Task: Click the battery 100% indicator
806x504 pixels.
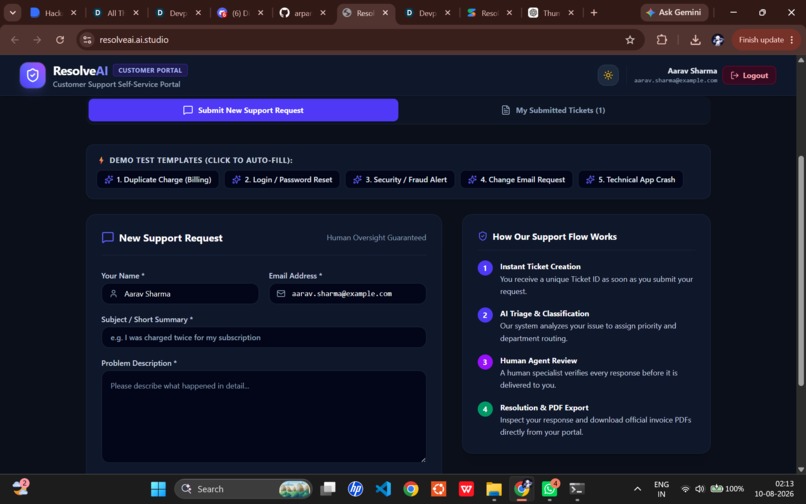Action: [727, 489]
